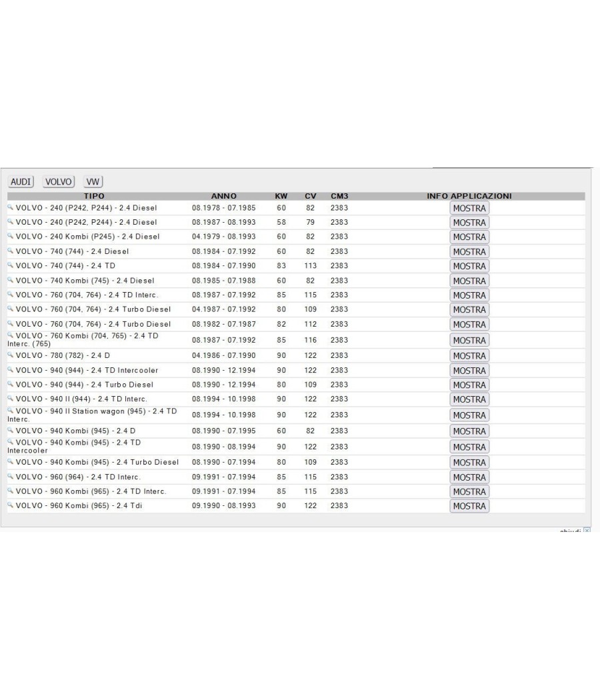Screen dimensions: 600x700
Task: Click the row name VOLVO - 960 Kombi (965) - 2.4 Tdi
Action: pyautogui.click(x=79, y=506)
